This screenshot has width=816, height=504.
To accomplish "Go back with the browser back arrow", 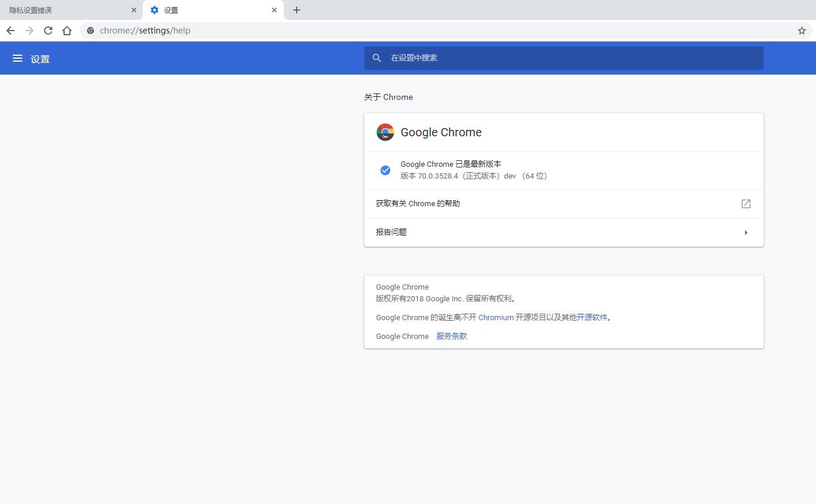I will pyautogui.click(x=11, y=31).
